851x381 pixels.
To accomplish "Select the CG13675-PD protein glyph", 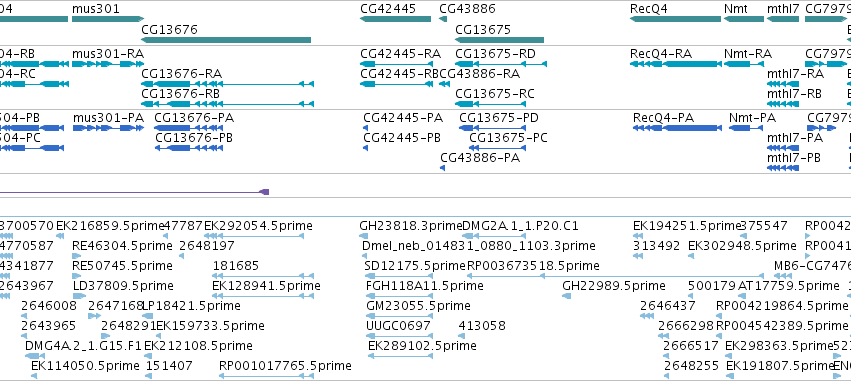I will [492, 128].
